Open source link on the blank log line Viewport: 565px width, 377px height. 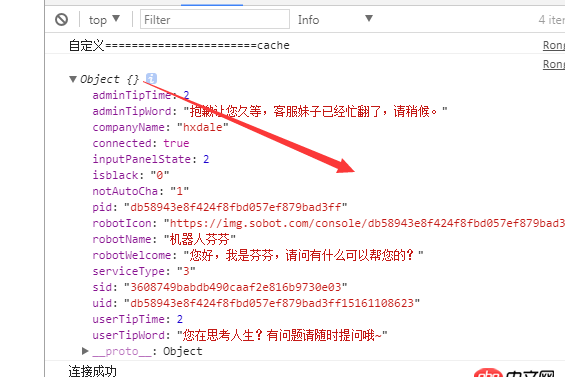(x=554, y=64)
